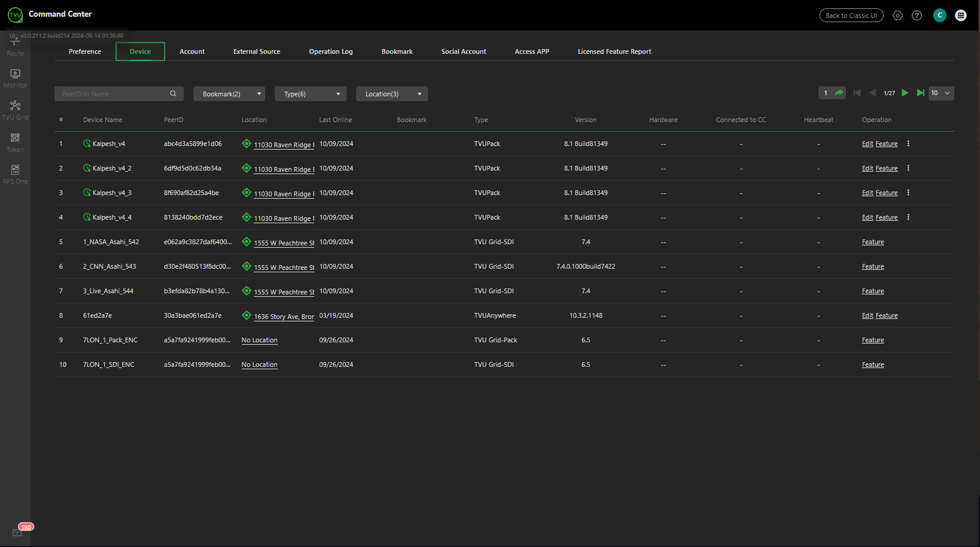Screen dimensions: 980x547
Task: Click the help question mark icon
Action: [917, 16]
